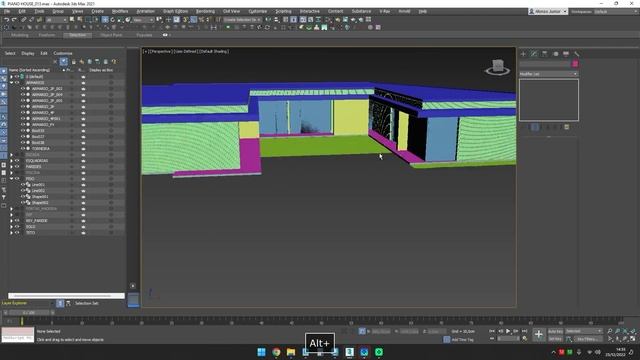
Task: Hide the PAREDES layer via eye icon
Action: (17, 167)
